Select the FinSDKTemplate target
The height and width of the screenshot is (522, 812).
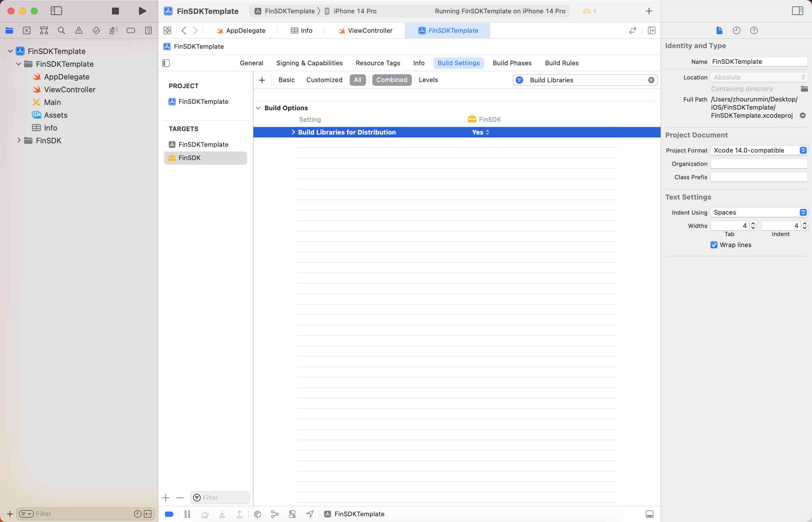click(x=199, y=144)
